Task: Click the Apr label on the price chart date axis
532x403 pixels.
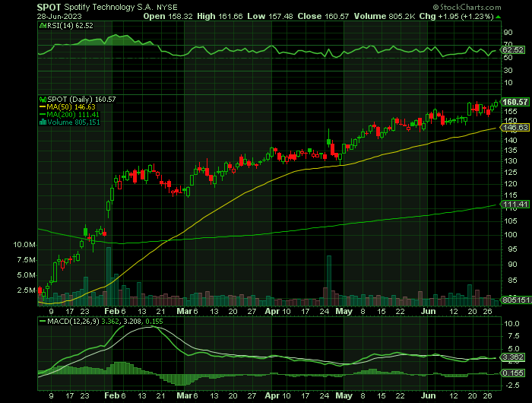Action: tap(272, 311)
